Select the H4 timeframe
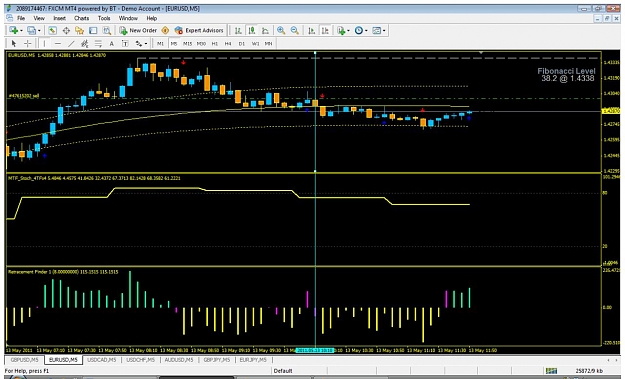Viewport: 625px width, 379px height. (228, 43)
